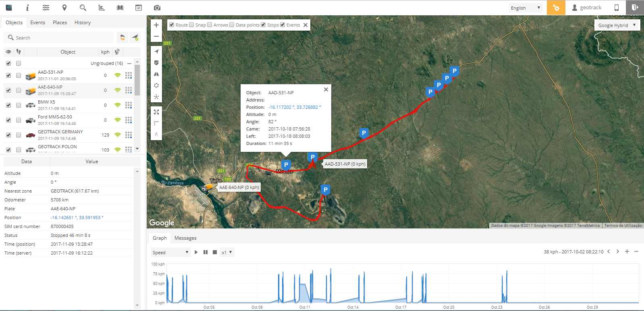
Task: Open the camera image gallery icon
Action: 157,8
